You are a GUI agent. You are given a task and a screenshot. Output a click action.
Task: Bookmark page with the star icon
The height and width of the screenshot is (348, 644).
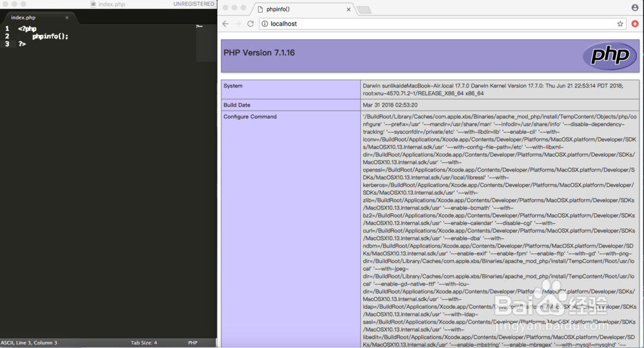[x=620, y=24]
